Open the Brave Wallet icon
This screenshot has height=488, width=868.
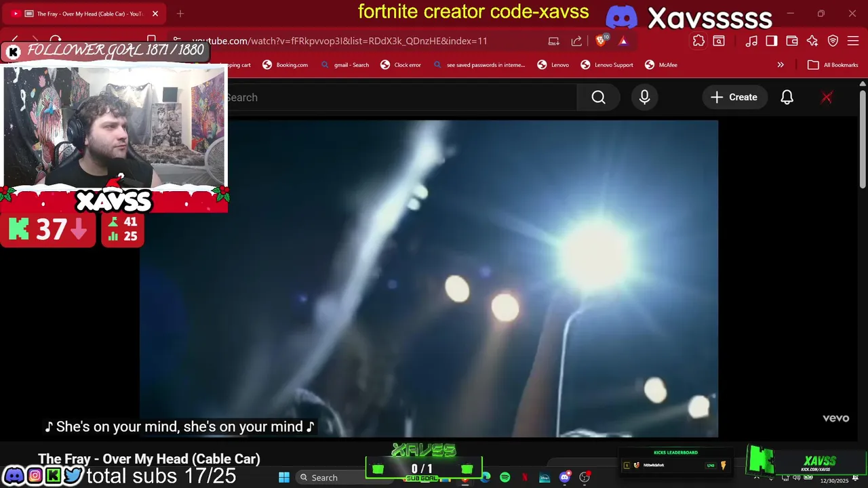click(791, 41)
